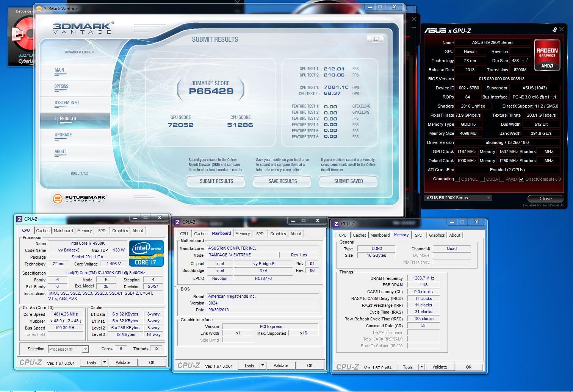Click the Threads value 12
573x392 pixels.
pyautogui.click(x=156, y=348)
